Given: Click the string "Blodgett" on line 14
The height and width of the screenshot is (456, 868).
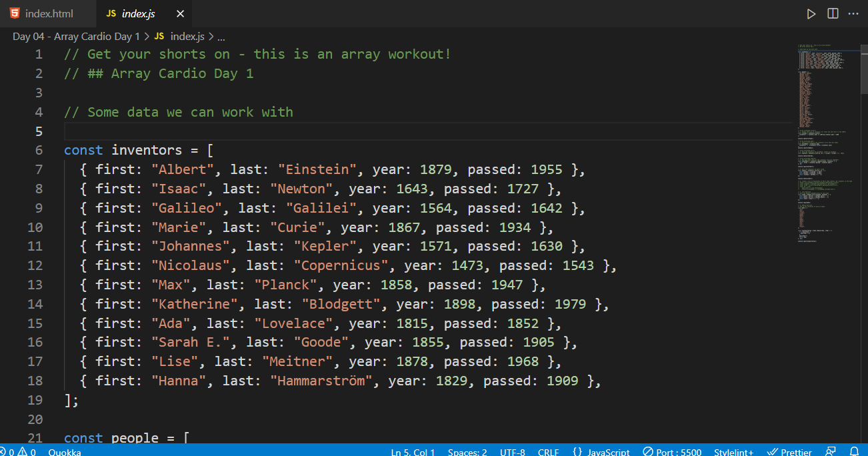Looking at the screenshot, I should (341, 304).
